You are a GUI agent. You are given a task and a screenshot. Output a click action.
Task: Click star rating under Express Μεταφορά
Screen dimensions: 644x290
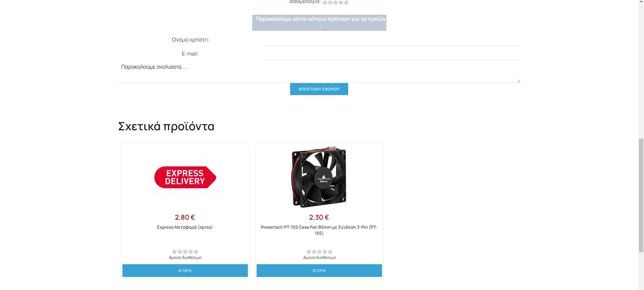(x=185, y=251)
